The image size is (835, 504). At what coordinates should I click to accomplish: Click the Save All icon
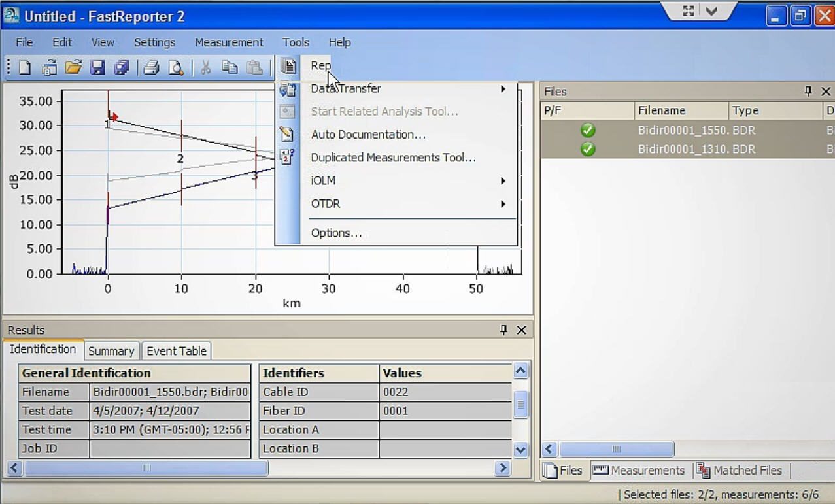(x=122, y=67)
